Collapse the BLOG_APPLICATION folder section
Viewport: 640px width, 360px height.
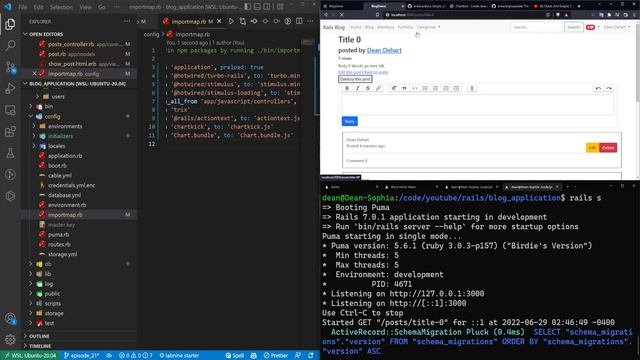pyautogui.click(x=80, y=84)
